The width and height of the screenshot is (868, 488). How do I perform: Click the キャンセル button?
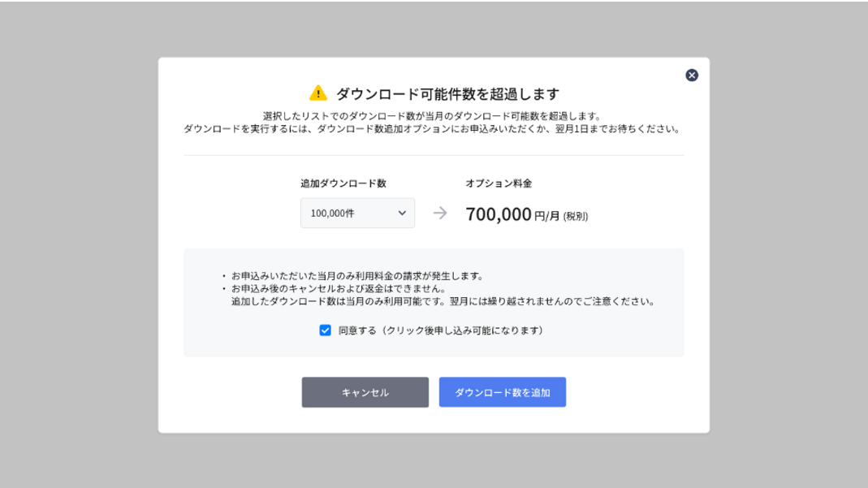pos(365,392)
